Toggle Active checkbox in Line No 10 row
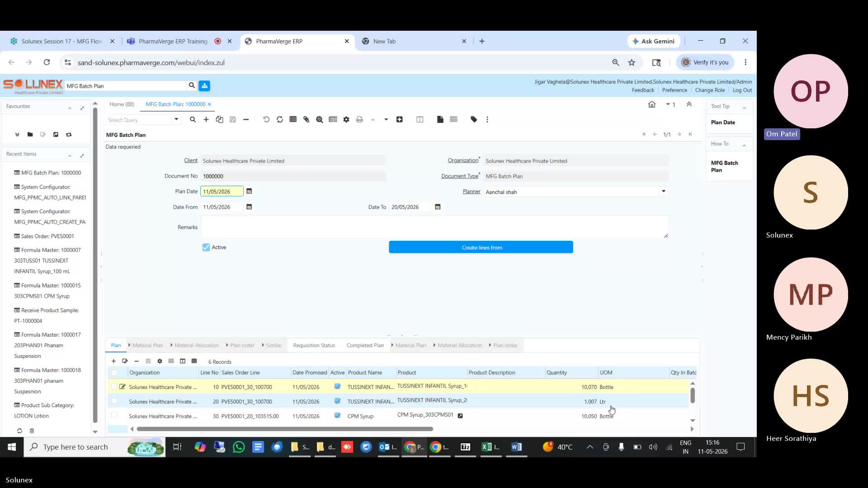Image resolution: width=868 pixels, height=488 pixels. (x=337, y=387)
